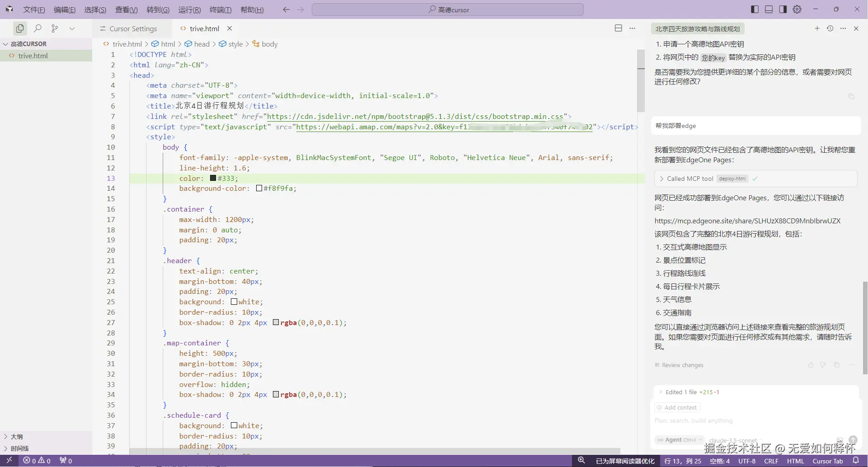
Task: Click Review changes in the chat
Action: 679,365
